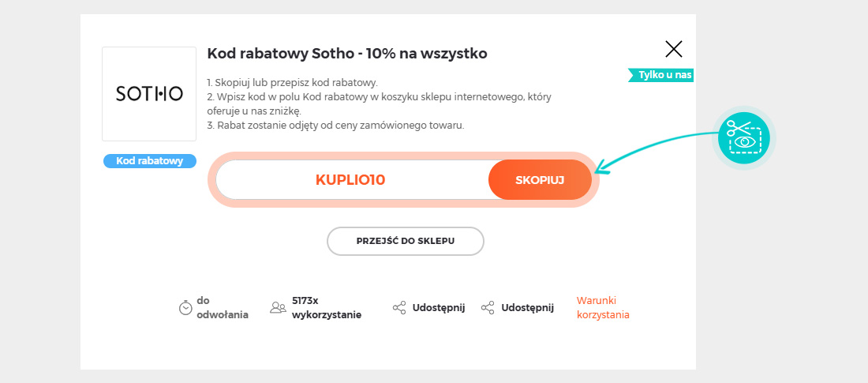
Task: Select the KUPLIO10 code field
Action: 350,179
